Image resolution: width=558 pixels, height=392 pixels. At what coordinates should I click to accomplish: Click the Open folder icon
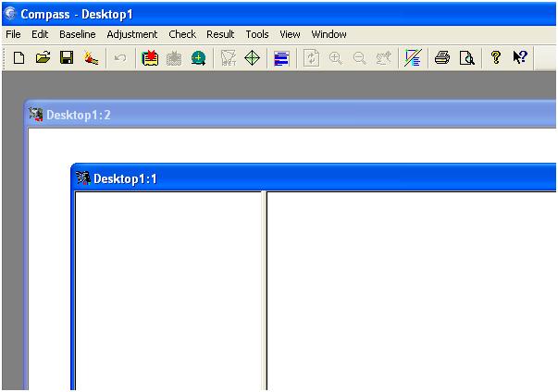point(43,58)
